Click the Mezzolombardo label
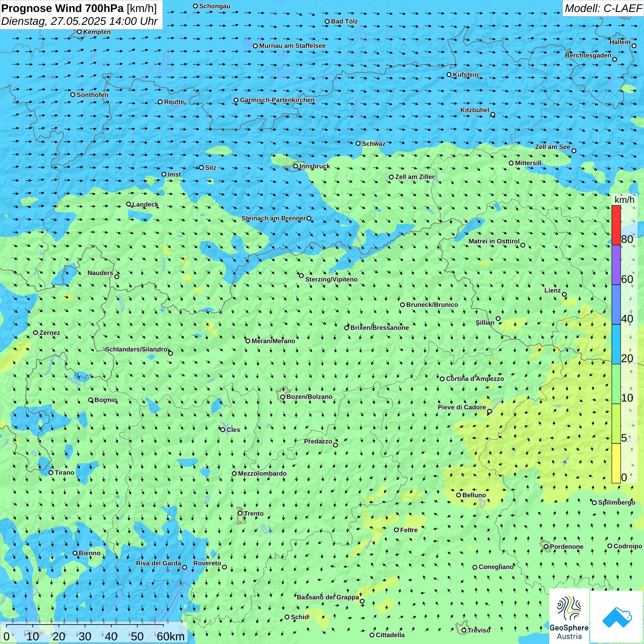This screenshot has width=644, height=644. coord(262,473)
